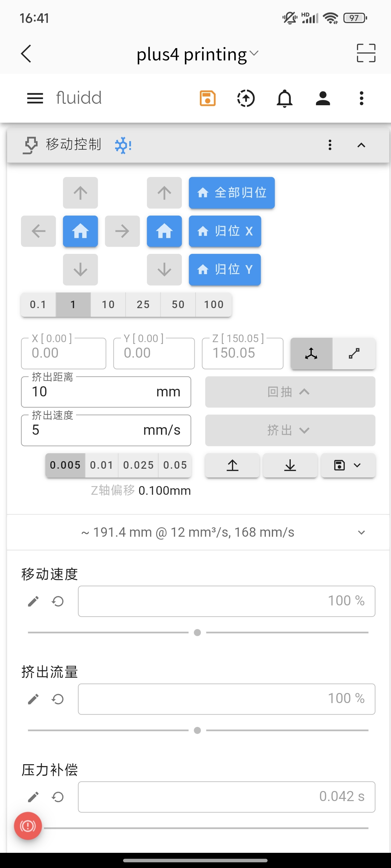The image size is (391, 868).
Task: Expand the flow estimate row chevron
Action: tap(361, 532)
